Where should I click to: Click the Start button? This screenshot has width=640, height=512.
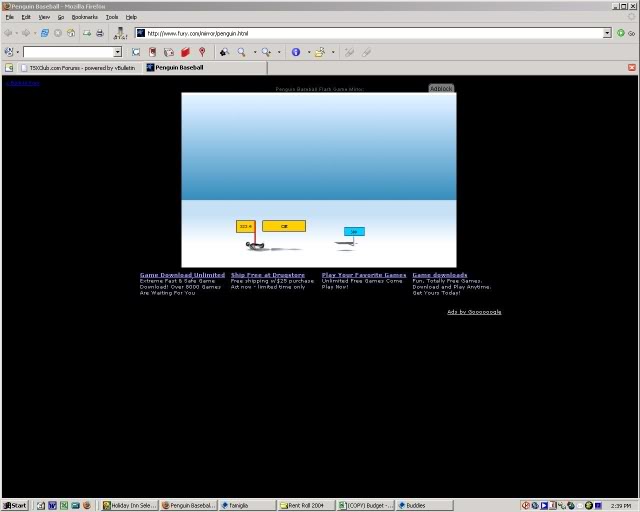point(15,505)
